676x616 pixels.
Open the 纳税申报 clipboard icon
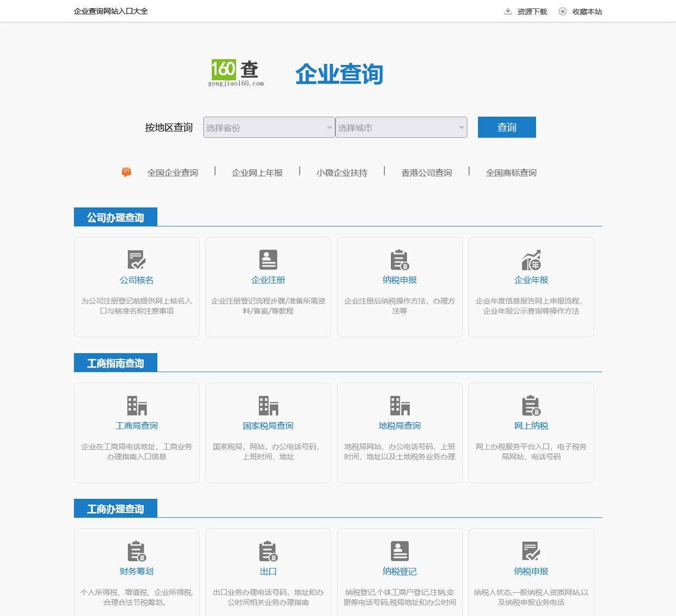[399, 259]
